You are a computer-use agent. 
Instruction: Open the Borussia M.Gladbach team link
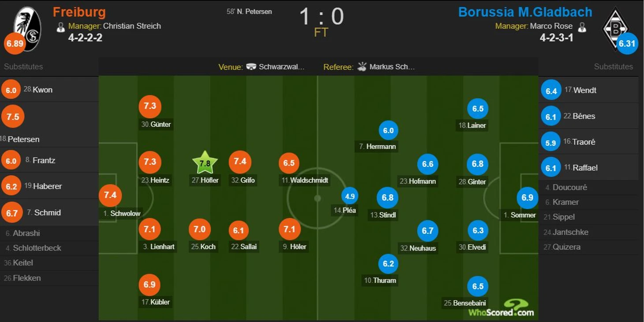point(525,11)
